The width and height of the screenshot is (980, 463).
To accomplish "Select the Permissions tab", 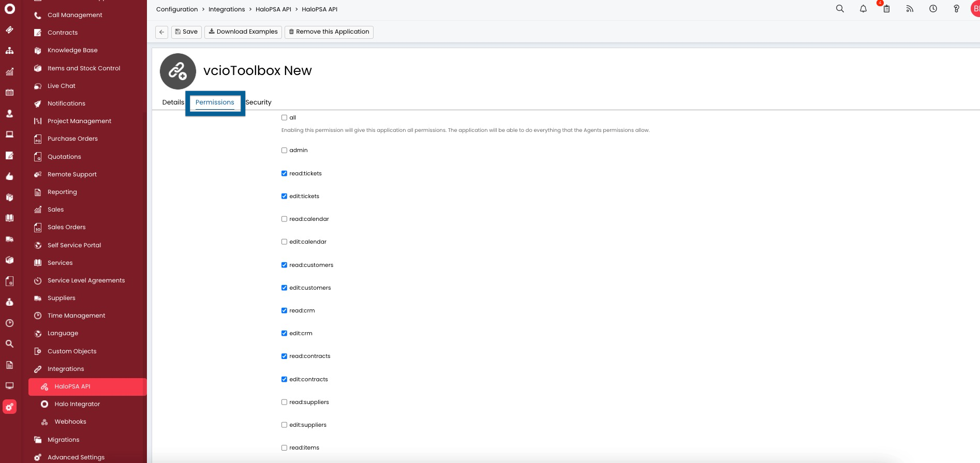I will coord(215,102).
